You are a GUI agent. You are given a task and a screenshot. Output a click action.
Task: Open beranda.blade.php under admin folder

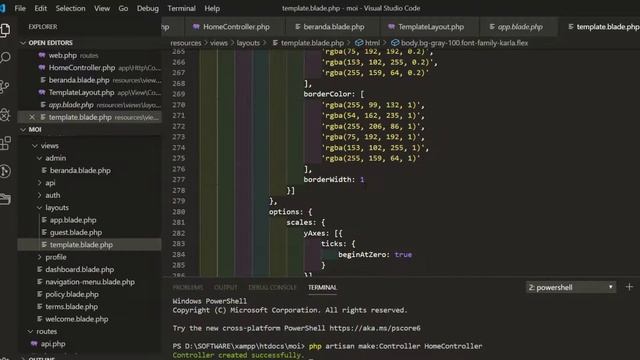click(89, 171)
